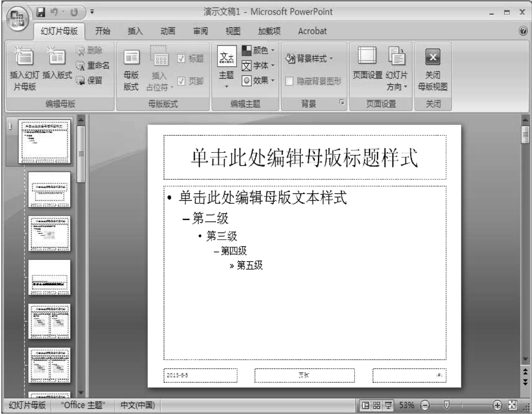Select the slide number (#) placeholder
Image resolution: width=532 pixels, height=414 pixels.
(x=410, y=375)
